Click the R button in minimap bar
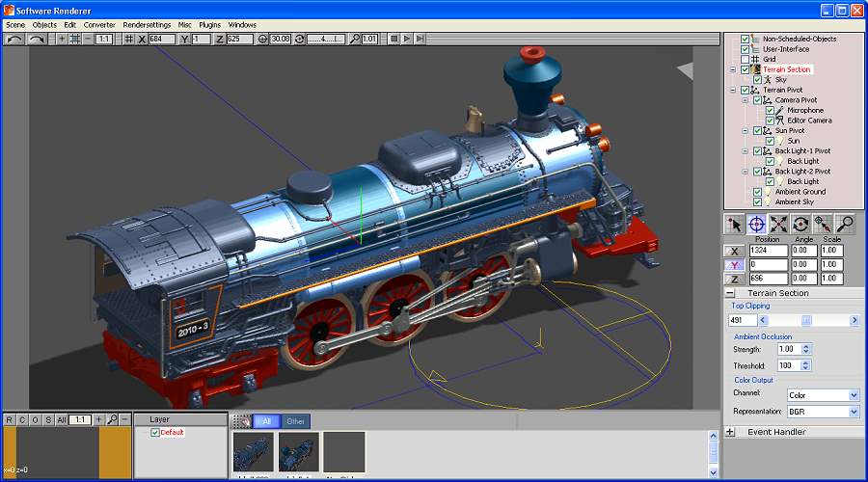The image size is (868, 482). tap(10, 420)
